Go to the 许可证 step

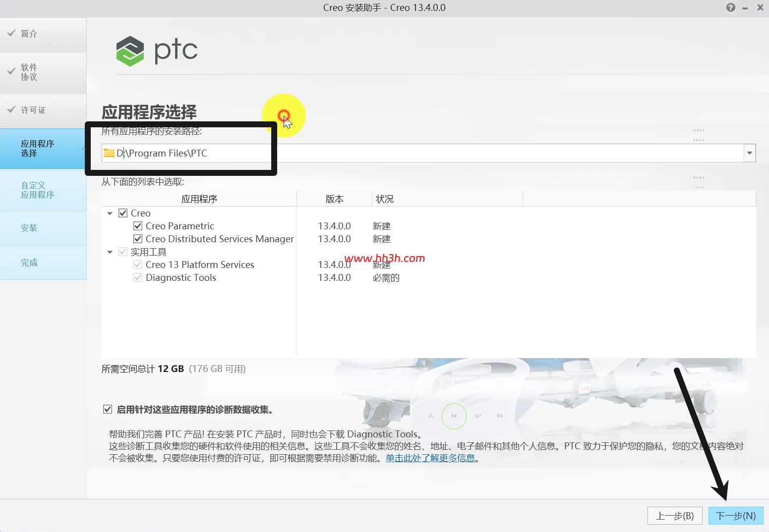[43, 110]
